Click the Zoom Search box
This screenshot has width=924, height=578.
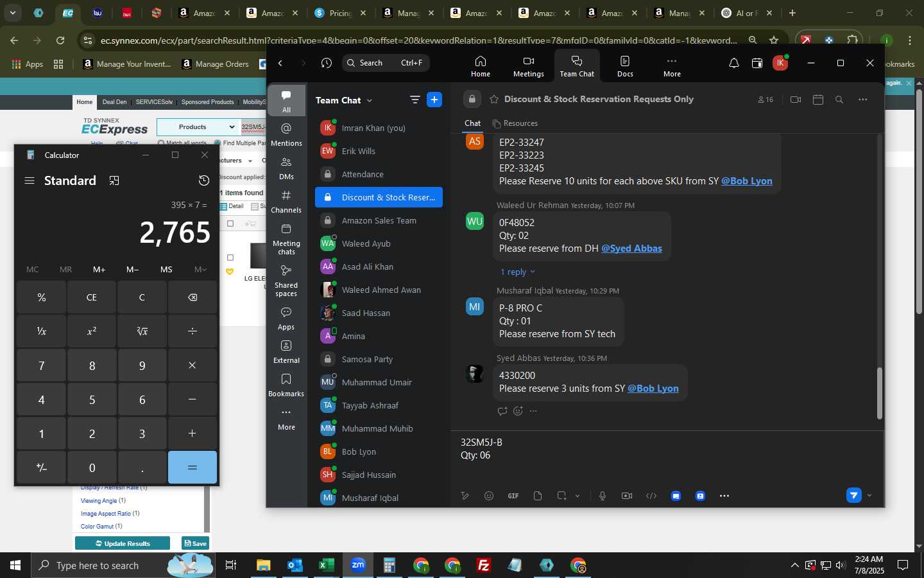pyautogui.click(x=385, y=63)
